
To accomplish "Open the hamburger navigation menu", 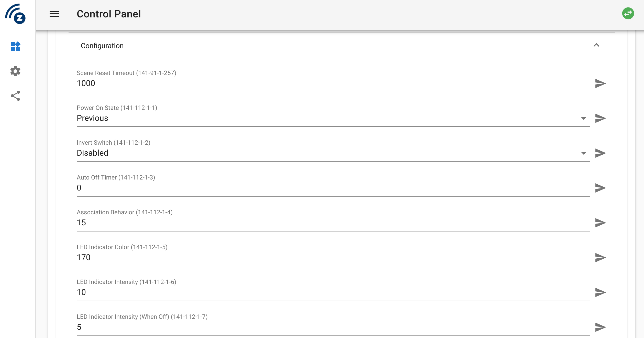I will pyautogui.click(x=54, y=14).
